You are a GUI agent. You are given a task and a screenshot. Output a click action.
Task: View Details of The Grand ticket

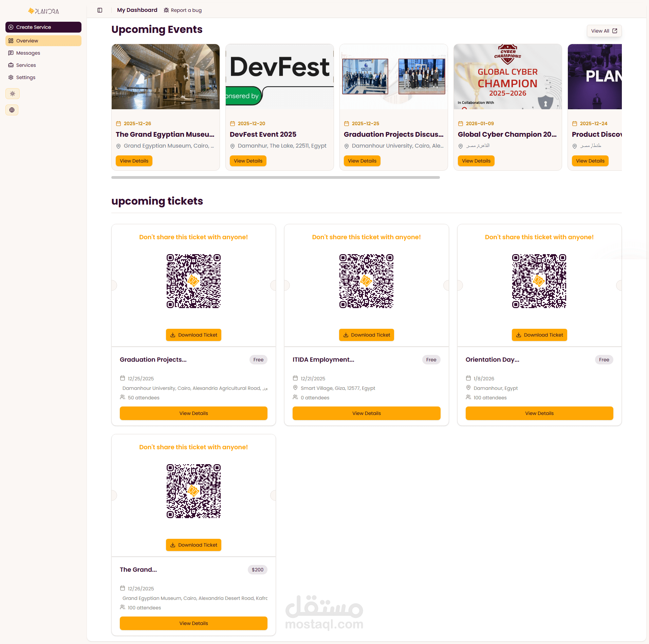point(193,623)
